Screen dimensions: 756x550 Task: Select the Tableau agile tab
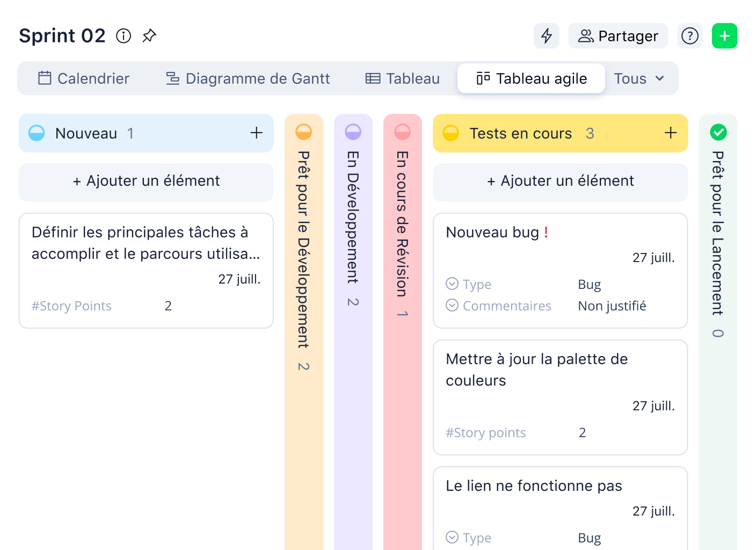[x=532, y=78]
